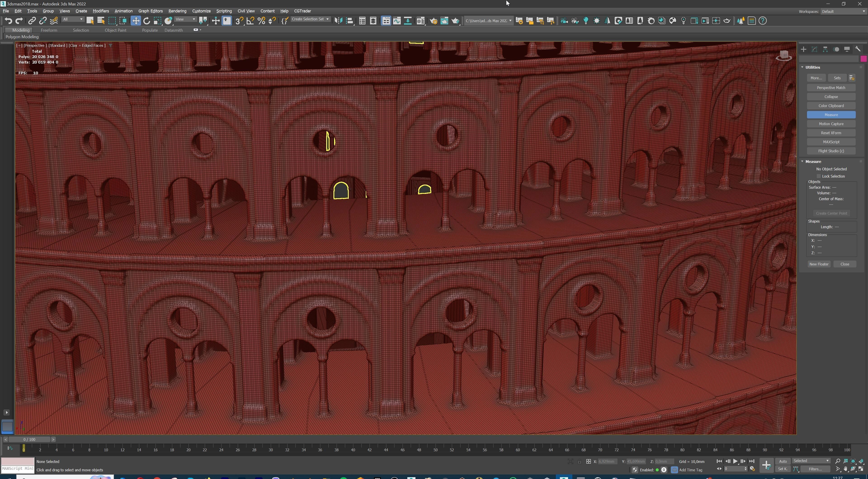Switch to Motion panel icon

836,49
